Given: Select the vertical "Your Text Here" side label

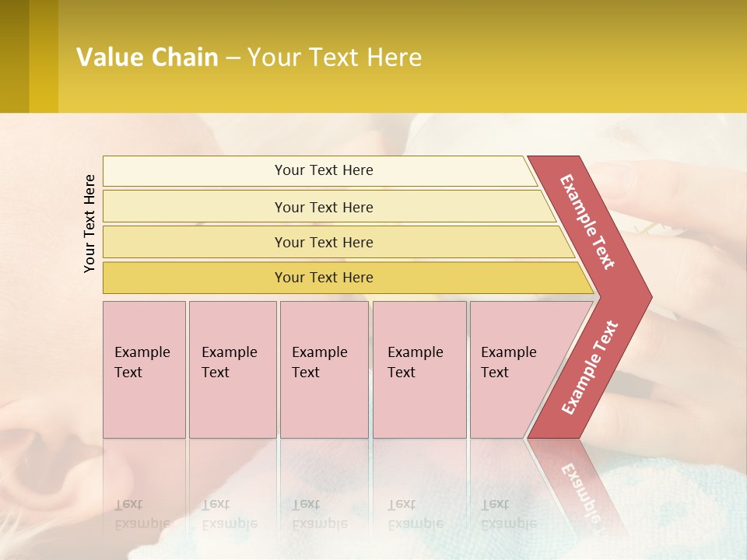Looking at the screenshot, I should pyautogui.click(x=89, y=223).
